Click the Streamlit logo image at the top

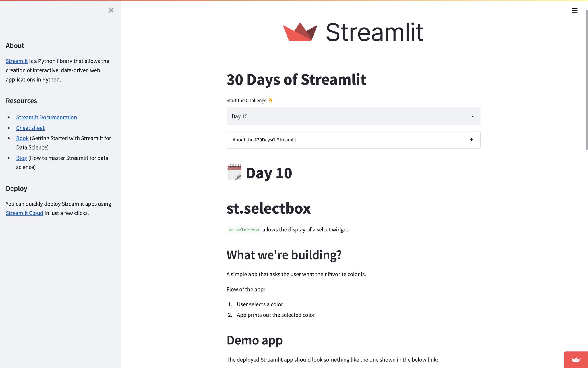(x=353, y=32)
